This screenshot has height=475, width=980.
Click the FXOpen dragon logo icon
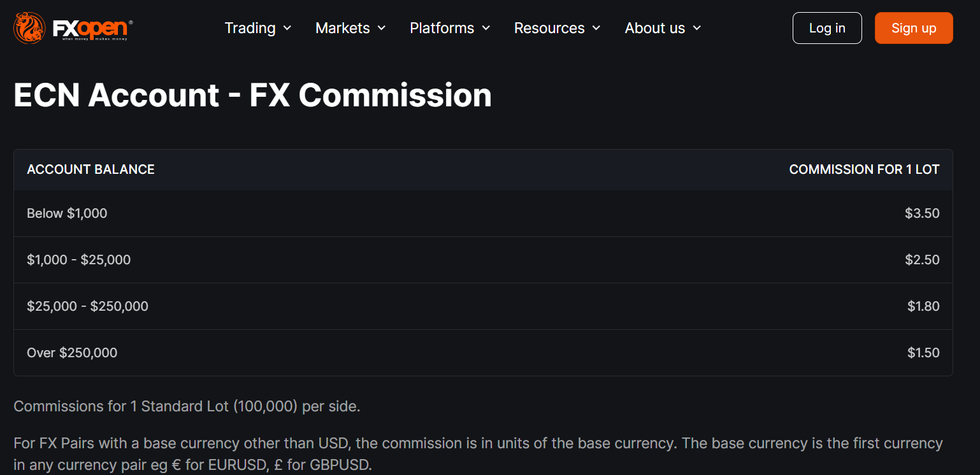(29, 28)
